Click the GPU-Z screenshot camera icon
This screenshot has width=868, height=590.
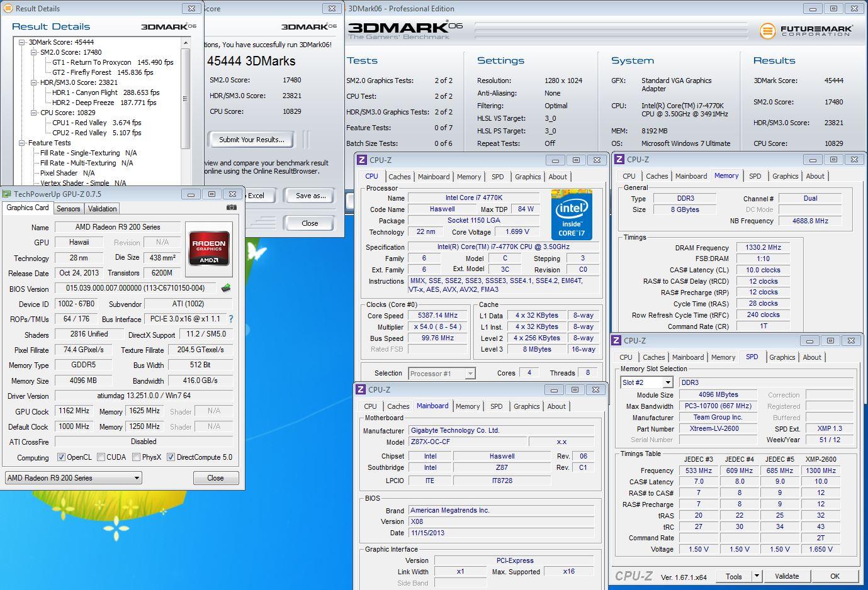pos(232,208)
